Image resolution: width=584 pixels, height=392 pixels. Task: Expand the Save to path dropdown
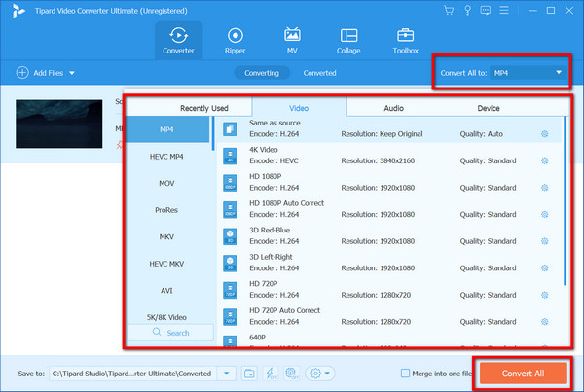click(x=227, y=374)
